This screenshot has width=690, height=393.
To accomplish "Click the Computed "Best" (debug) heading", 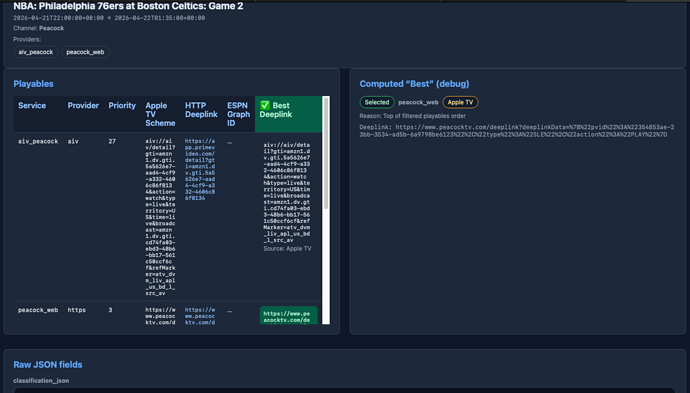I will (x=415, y=84).
